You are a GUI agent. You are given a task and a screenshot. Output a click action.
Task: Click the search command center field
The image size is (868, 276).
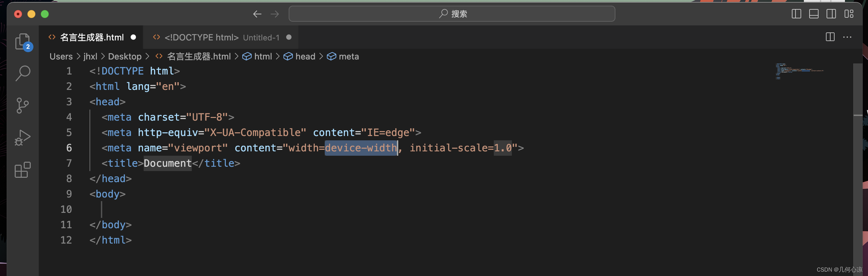[x=452, y=14]
